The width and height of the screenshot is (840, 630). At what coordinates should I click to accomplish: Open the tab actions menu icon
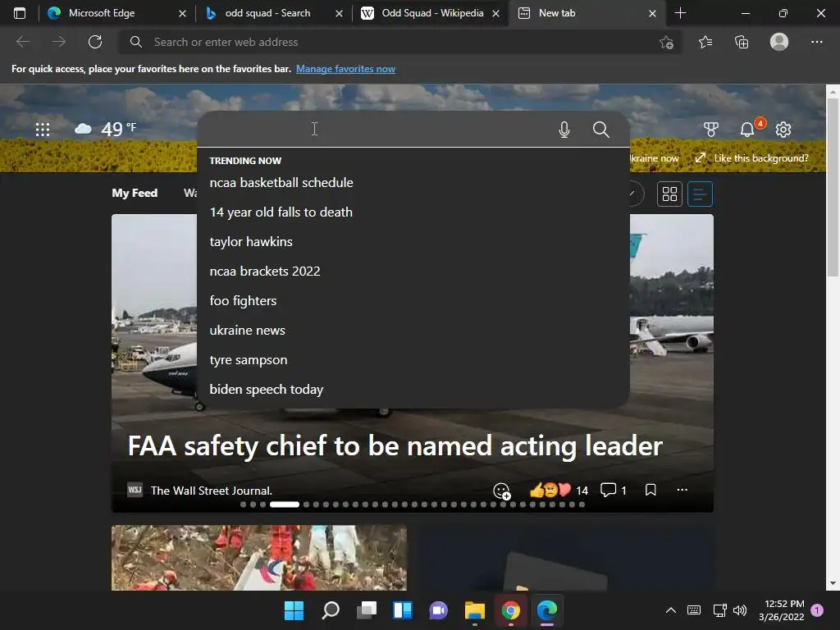coord(20,13)
